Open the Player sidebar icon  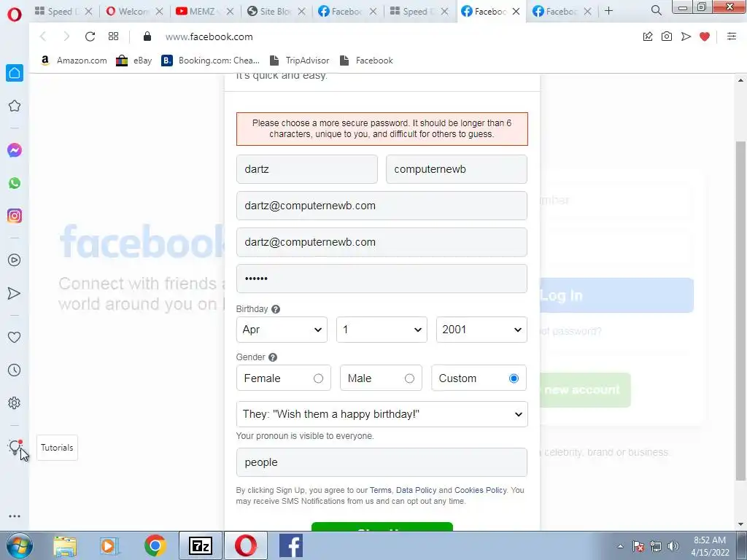pos(15,260)
